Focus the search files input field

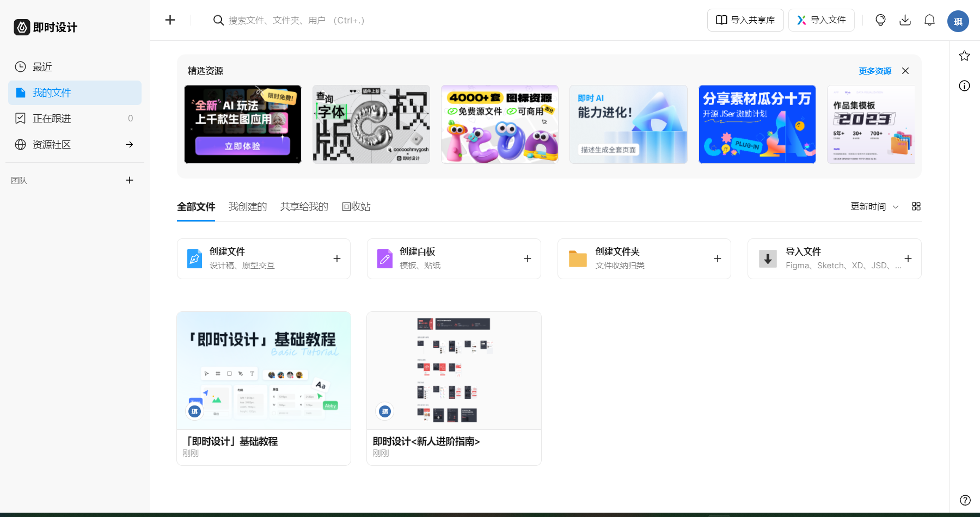click(x=296, y=20)
